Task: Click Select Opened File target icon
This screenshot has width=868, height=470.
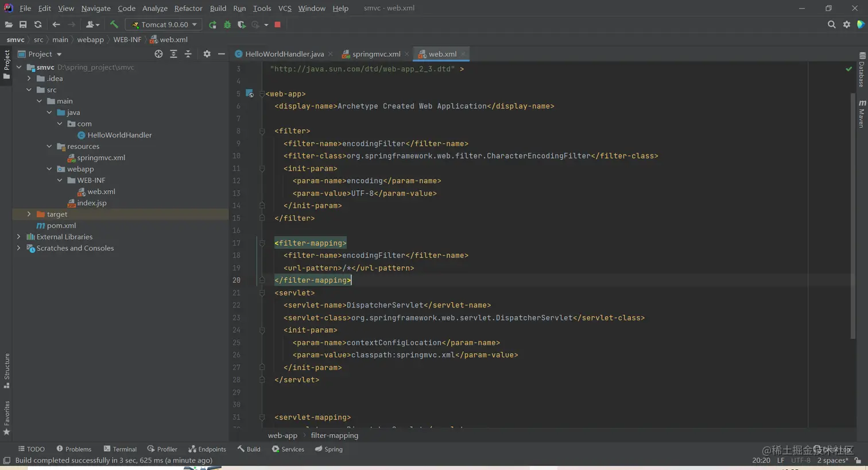Action: click(158, 54)
